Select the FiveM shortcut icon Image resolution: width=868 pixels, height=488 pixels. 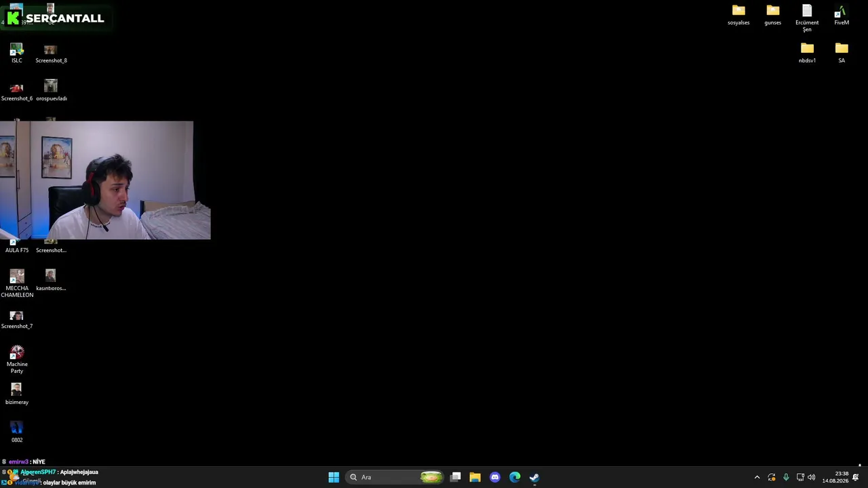(842, 16)
